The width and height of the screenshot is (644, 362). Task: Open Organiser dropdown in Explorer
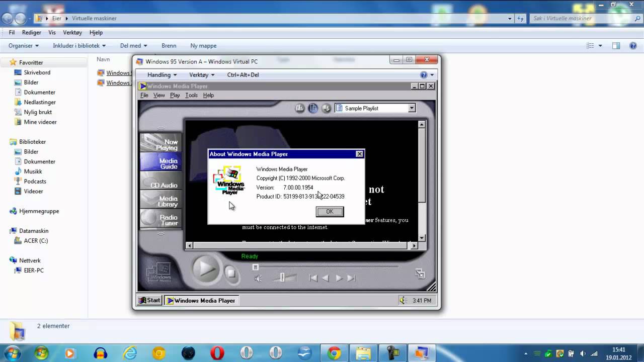(24, 46)
